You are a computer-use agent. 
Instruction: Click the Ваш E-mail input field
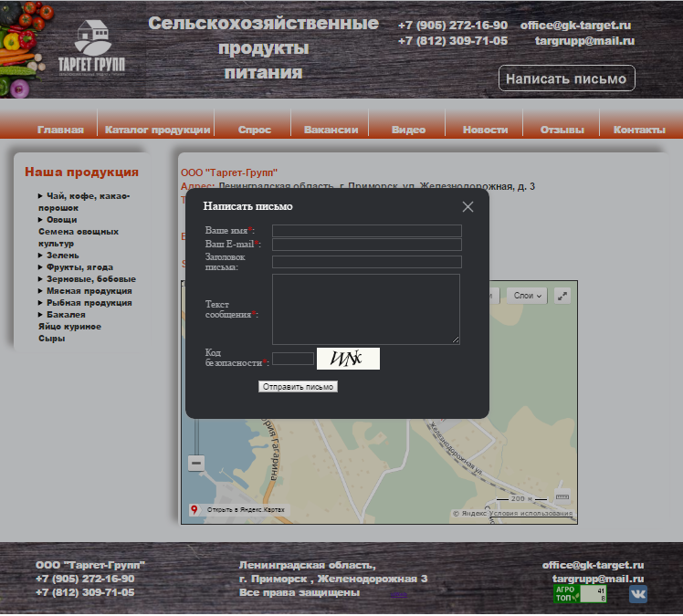pyautogui.click(x=367, y=245)
